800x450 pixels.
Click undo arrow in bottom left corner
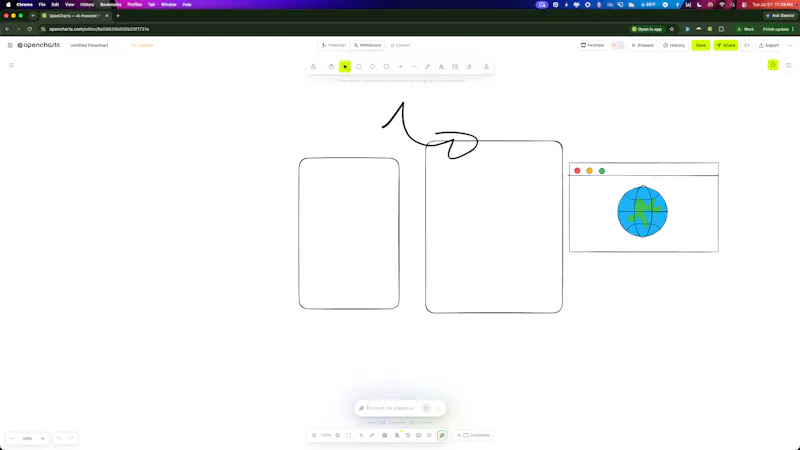pyautogui.click(x=59, y=438)
